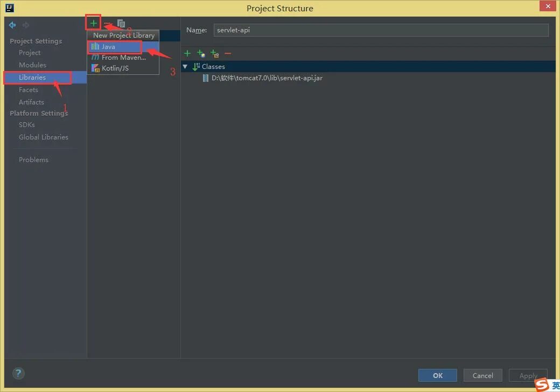Choose Kotlin/JS in the popup menu
This screenshot has width=560, height=392.
[123, 68]
